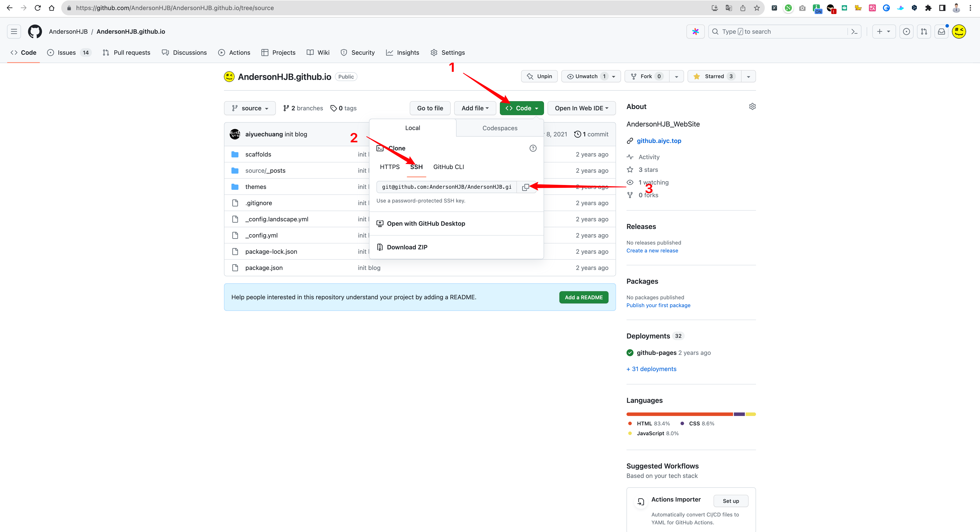
Task: Open the command palette terminal icon
Action: pos(854,32)
